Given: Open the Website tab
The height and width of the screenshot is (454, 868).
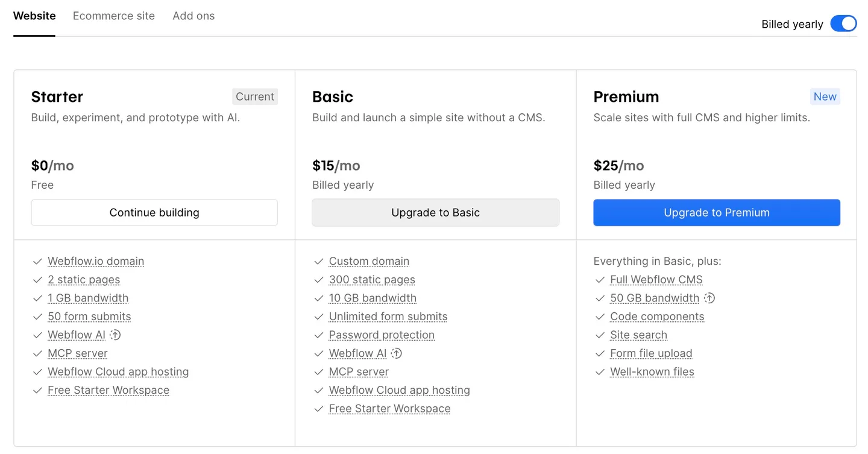Looking at the screenshot, I should coord(34,16).
